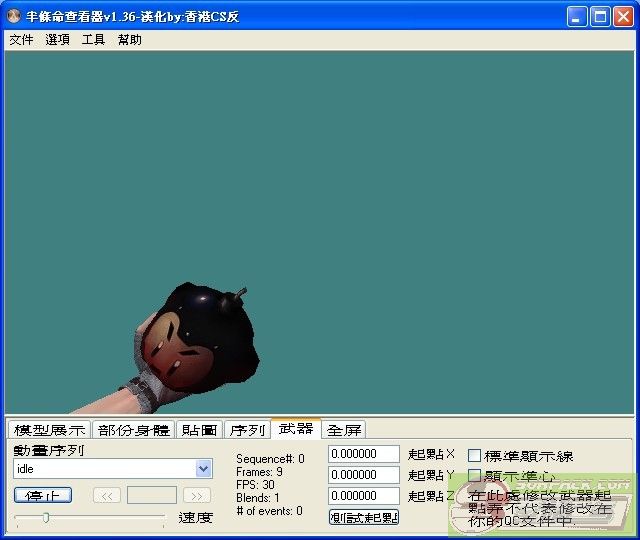Screen dimensions: 640x540
Task: Switch to the 全屏 tab
Action: point(344,430)
